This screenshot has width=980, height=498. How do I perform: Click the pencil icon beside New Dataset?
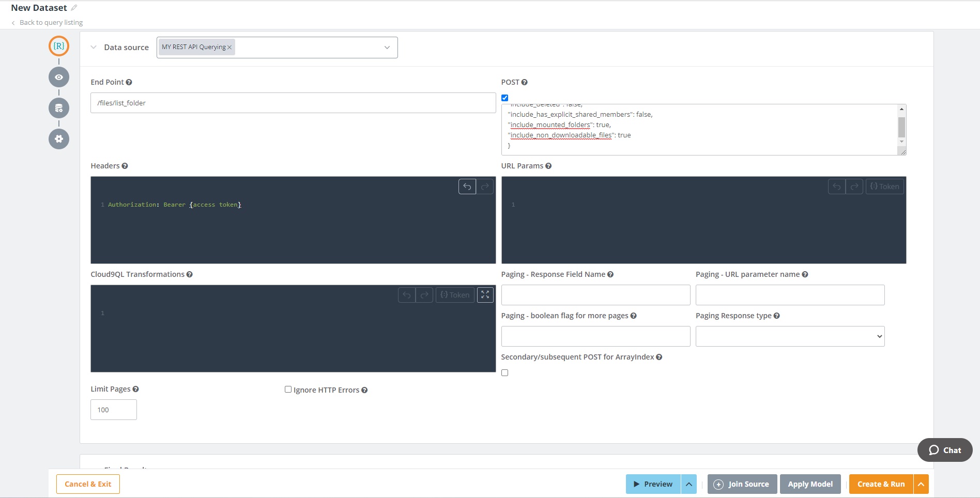click(74, 8)
